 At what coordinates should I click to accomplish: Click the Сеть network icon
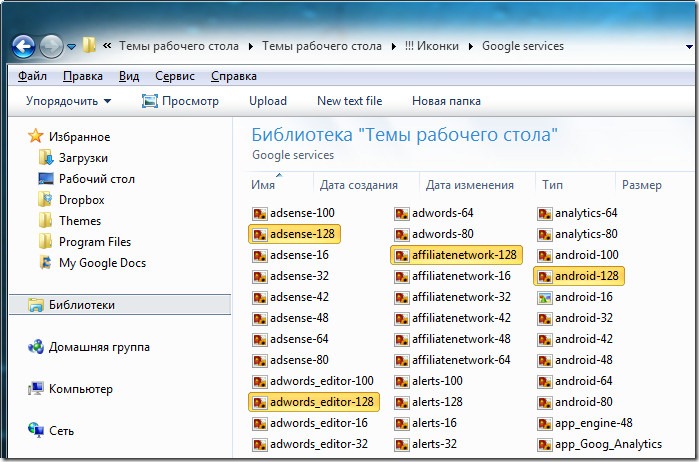point(36,430)
